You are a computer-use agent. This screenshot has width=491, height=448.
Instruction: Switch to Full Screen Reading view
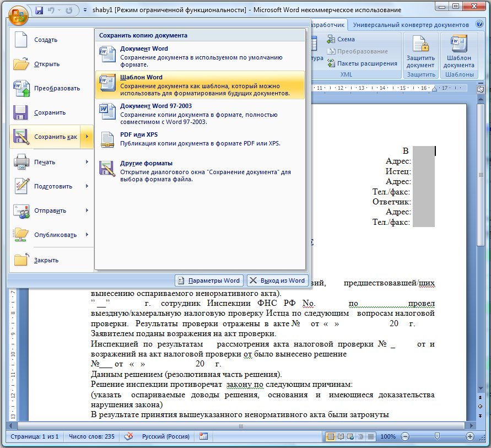pos(341,436)
